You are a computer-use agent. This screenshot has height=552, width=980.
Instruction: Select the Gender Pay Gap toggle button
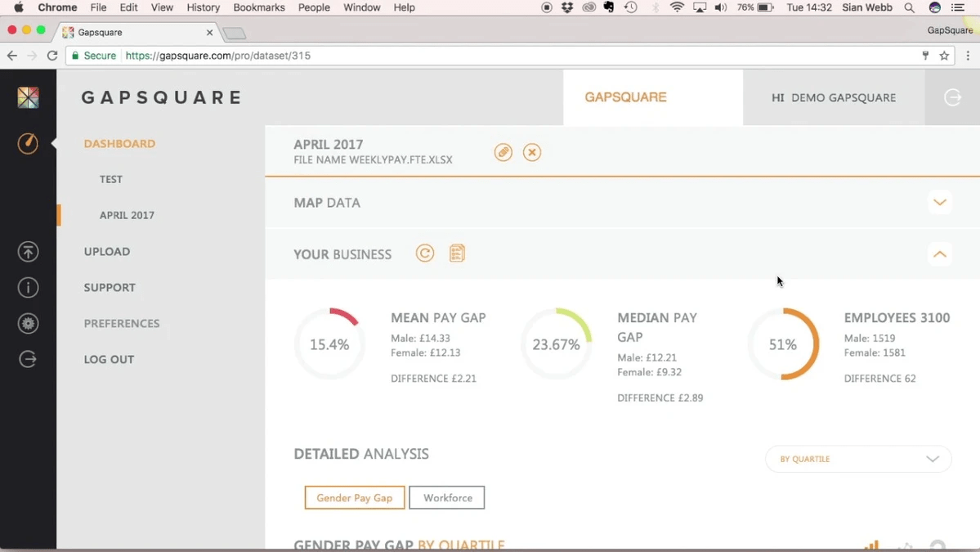click(x=355, y=498)
